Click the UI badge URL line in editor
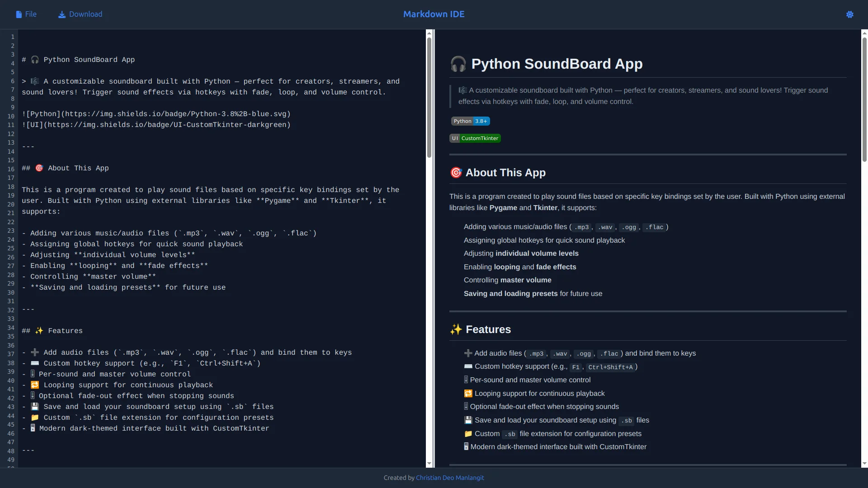868x488 pixels. pos(156,125)
